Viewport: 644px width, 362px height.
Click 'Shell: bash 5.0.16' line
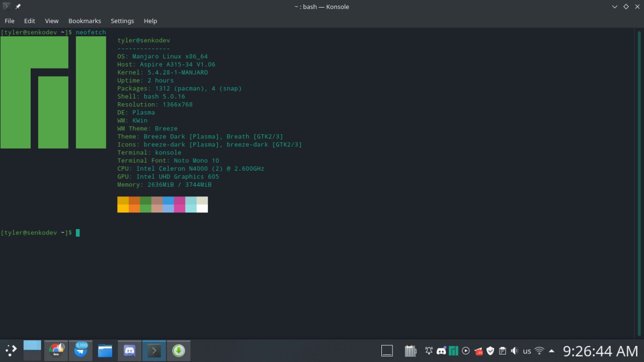[151, 97]
